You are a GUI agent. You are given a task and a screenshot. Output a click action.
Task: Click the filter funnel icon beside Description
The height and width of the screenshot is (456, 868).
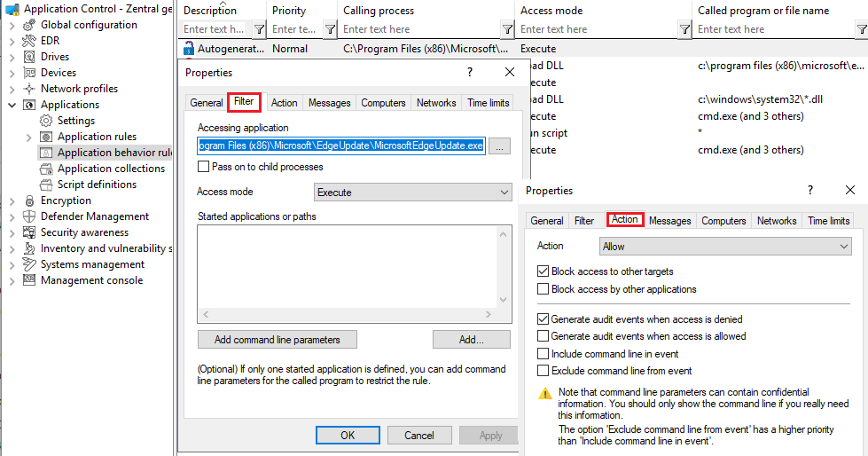pos(258,29)
